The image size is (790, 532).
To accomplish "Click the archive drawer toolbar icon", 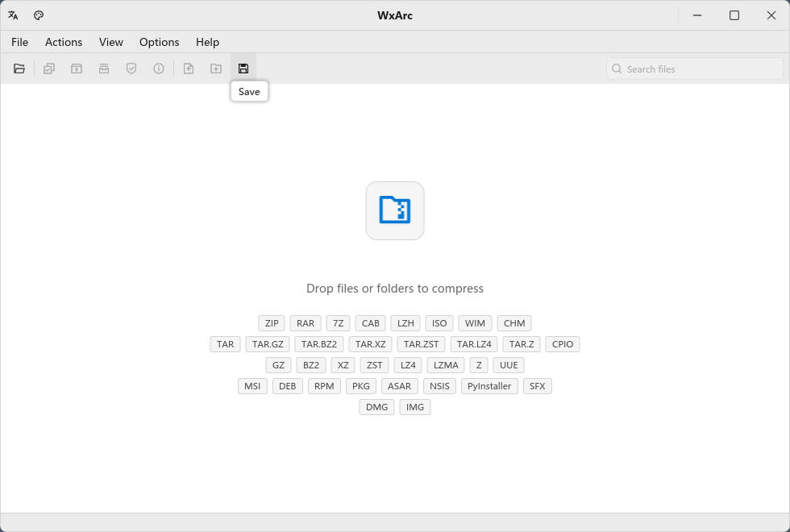I will [104, 69].
